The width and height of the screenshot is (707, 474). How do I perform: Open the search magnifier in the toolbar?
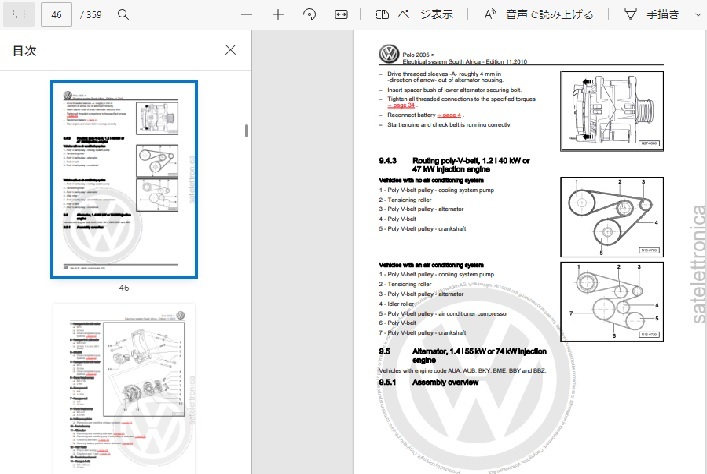[123, 14]
